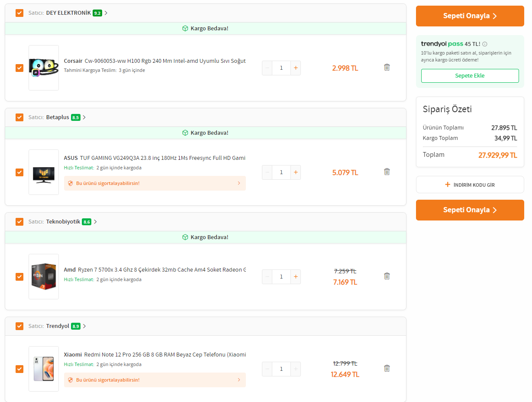
Task: Click trash icon for Amd Ryzen 7
Action: pos(387,276)
